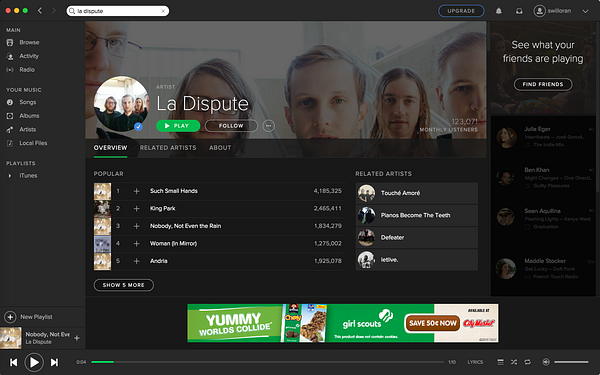
Task: Skip to the next track
Action: pyautogui.click(x=55, y=362)
